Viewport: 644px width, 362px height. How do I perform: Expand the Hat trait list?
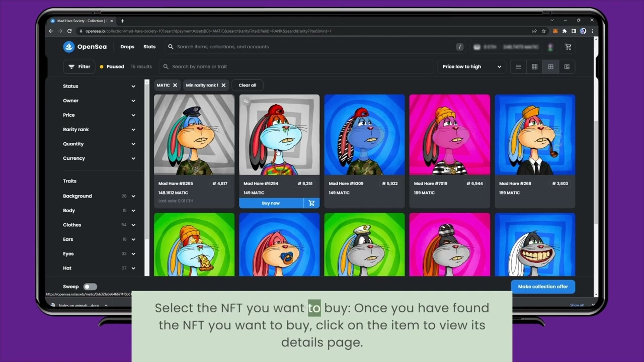[x=99, y=268]
